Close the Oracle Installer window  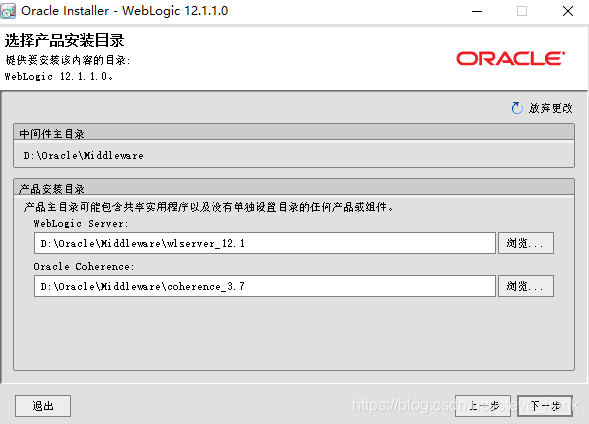[568, 11]
